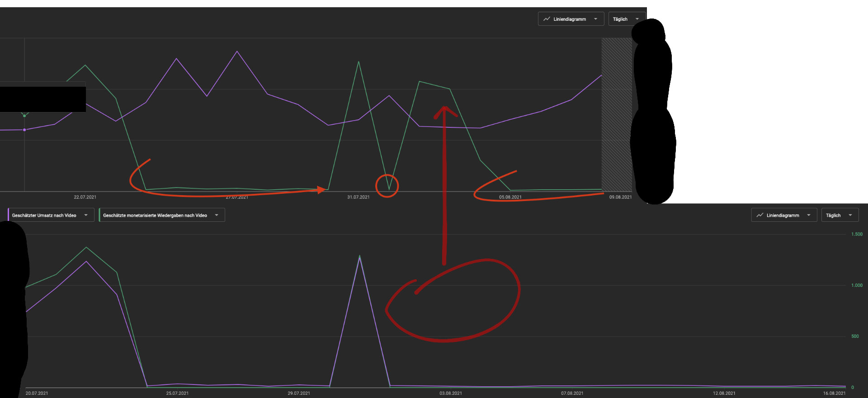Click the tall spike peak in lower chart
The width and height of the screenshot is (868, 398).
click(x=359, y=257)
